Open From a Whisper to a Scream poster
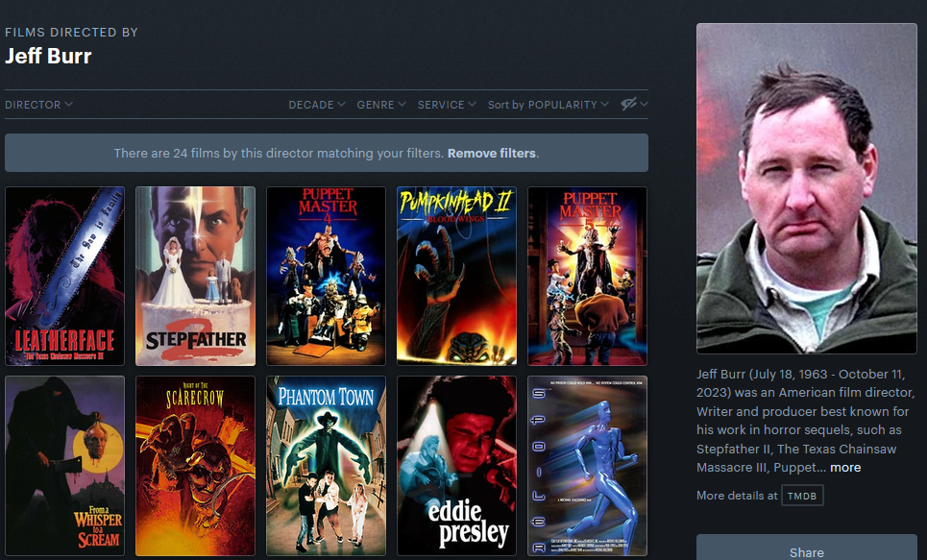This screenshot has height=560, width=927. point(65,466)
